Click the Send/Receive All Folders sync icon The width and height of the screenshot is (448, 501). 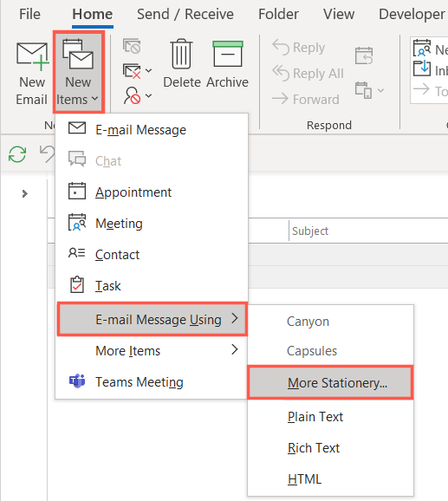tap(17, 154)
